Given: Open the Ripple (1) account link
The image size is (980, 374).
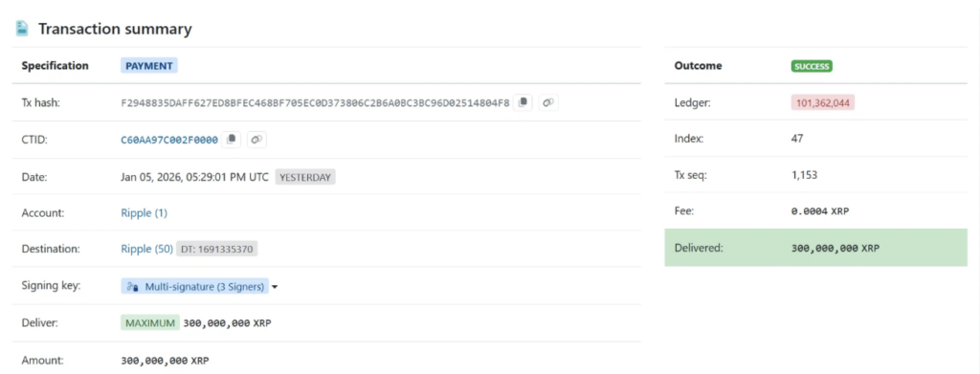Looking at the screenshot, I should tap(144, 213).
